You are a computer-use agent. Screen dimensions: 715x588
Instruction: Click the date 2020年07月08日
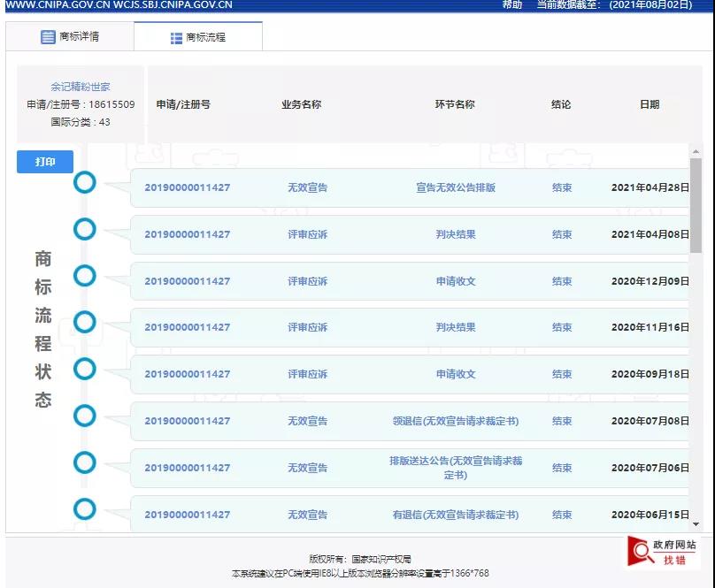650,421
